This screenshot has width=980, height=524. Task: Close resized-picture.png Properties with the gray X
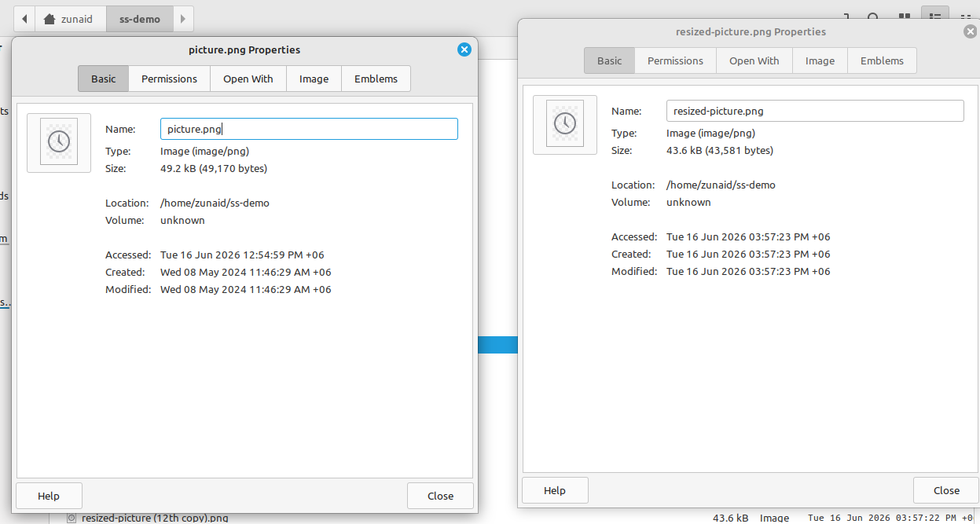(971, 31)
